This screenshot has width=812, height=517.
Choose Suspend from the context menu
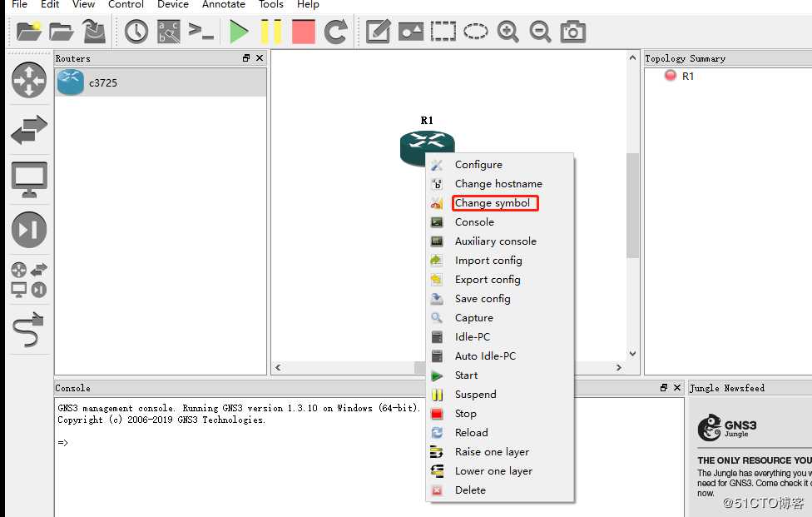pyautogui.click(x=500, y=395)
